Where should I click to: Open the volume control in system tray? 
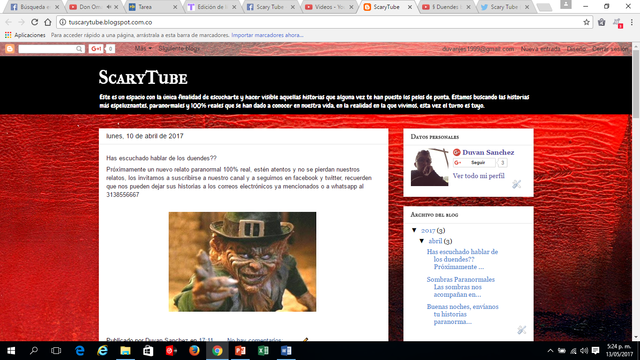coord(584,351)
